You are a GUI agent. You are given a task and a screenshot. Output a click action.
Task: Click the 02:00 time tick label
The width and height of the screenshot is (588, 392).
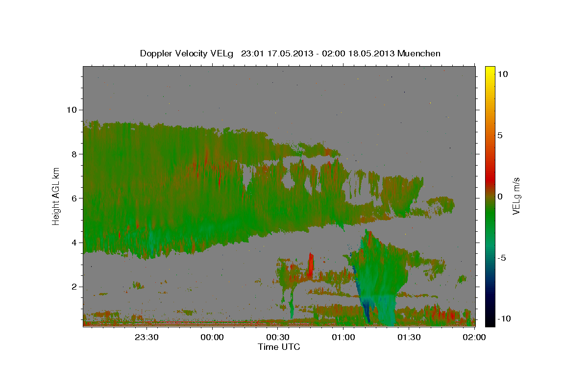pyautogui.click(x=474, y=337)
